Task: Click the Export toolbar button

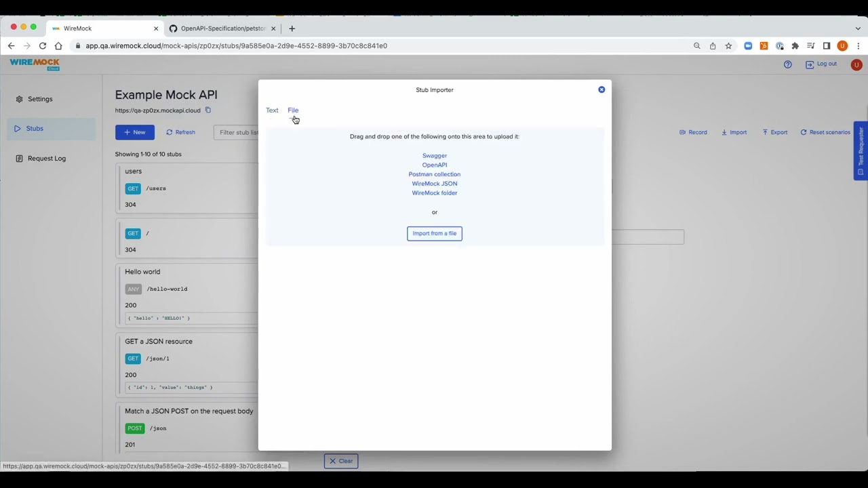Action: coord(774,132)
